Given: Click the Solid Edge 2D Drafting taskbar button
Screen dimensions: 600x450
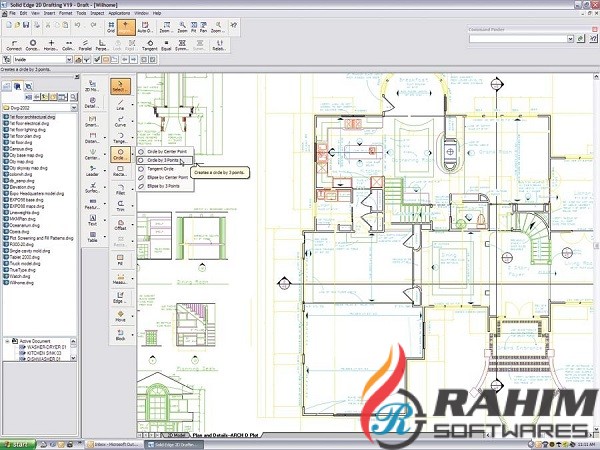Looking at the screenshot, I should [174, 444].
